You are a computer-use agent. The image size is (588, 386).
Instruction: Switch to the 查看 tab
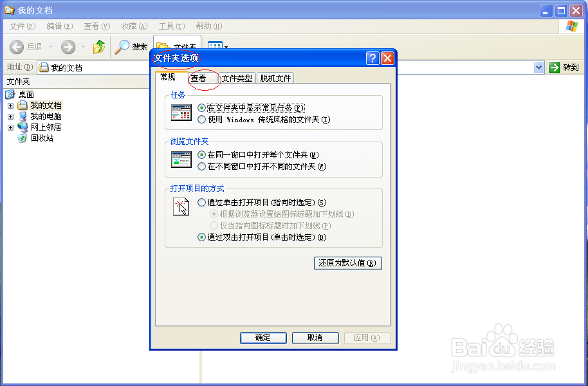[x=201, y=78]
